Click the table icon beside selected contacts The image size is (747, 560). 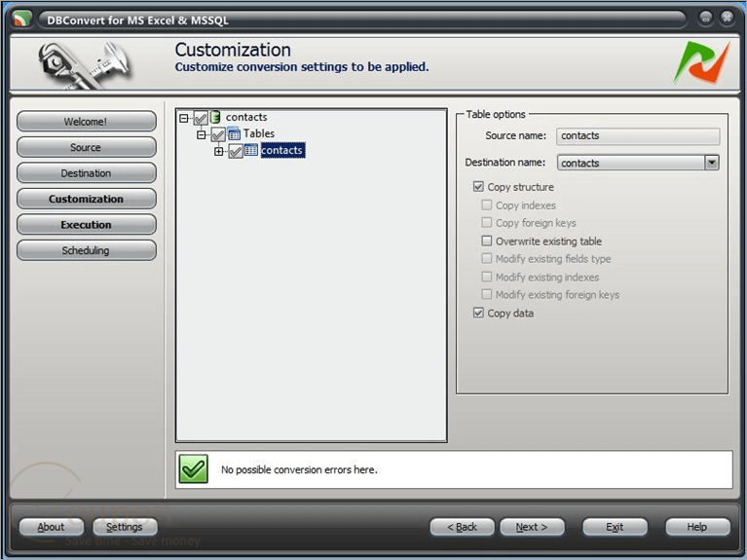pos(251,151)
